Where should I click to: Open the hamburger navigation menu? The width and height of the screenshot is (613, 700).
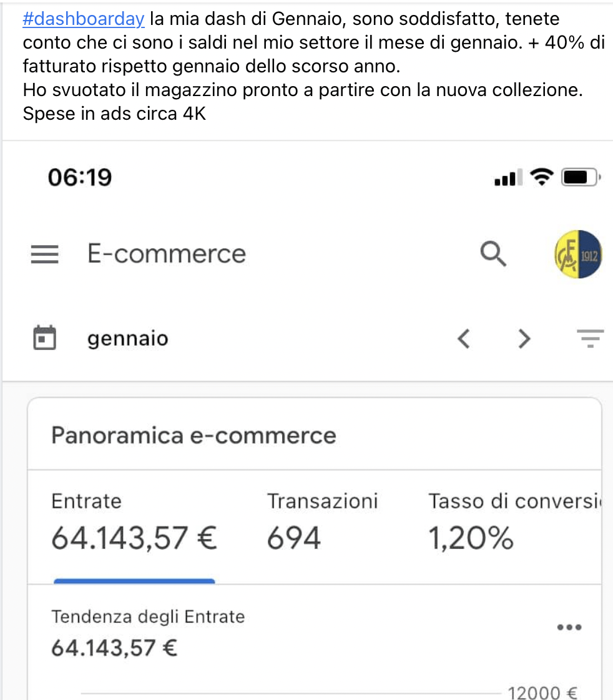pos(45,254)
